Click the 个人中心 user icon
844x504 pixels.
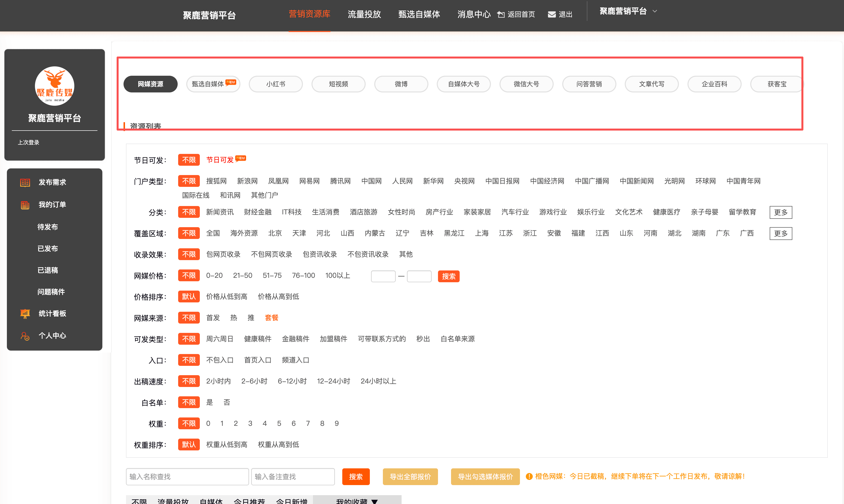[25, 336]
